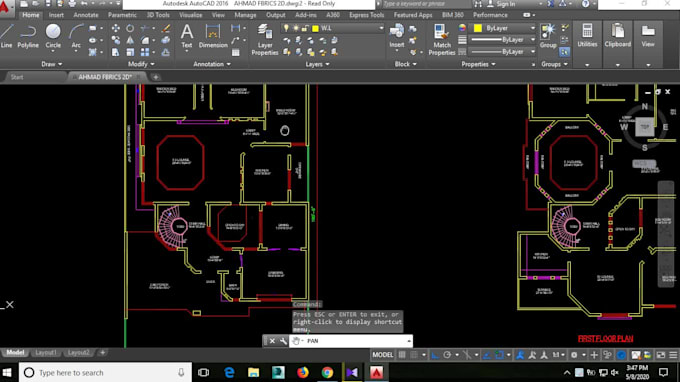Select the Mirror tool
The width and height of the screenshot is (680, 382).
click(130, 40)
